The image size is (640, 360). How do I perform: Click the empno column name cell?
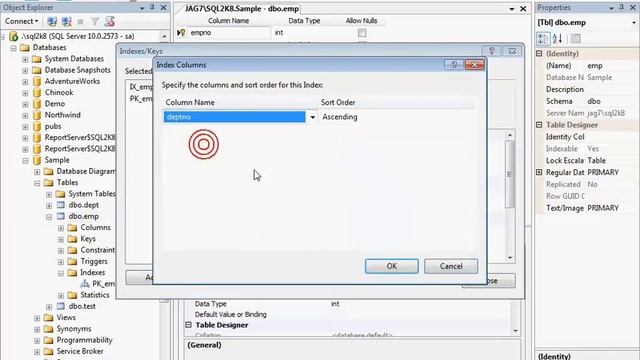pos(229,33)
